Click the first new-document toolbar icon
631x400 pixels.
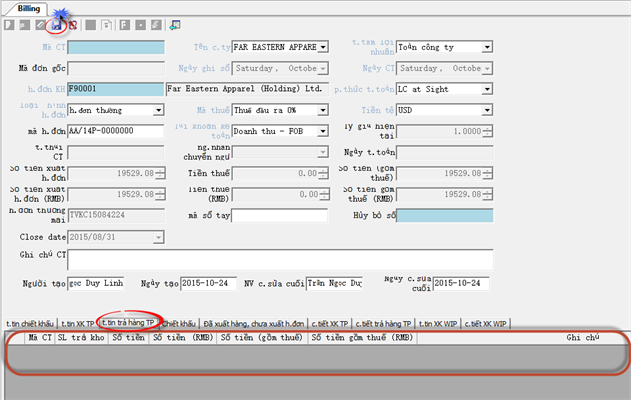pyautogui.click(x=9, y=25)
